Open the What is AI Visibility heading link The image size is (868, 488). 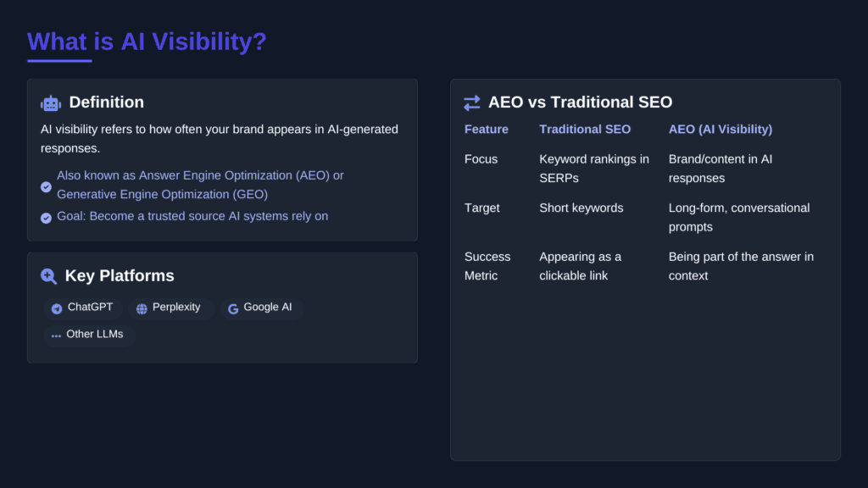point(147,42)
